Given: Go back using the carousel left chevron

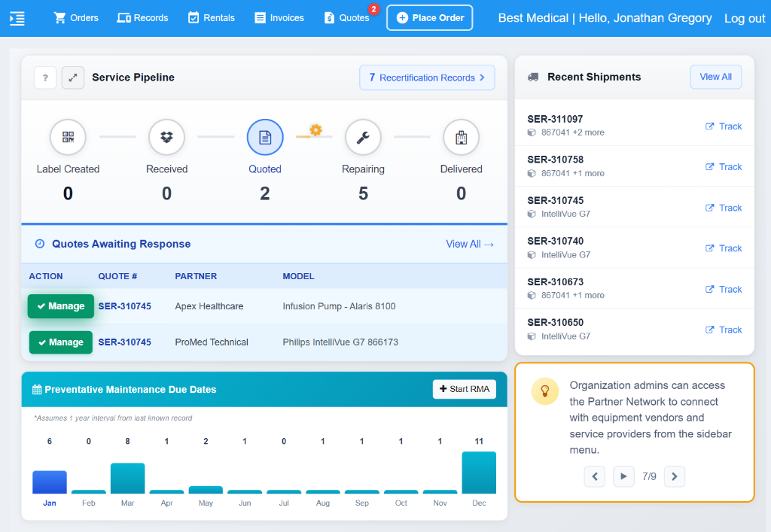Looking at the screenshot, I should click(594, 476).
